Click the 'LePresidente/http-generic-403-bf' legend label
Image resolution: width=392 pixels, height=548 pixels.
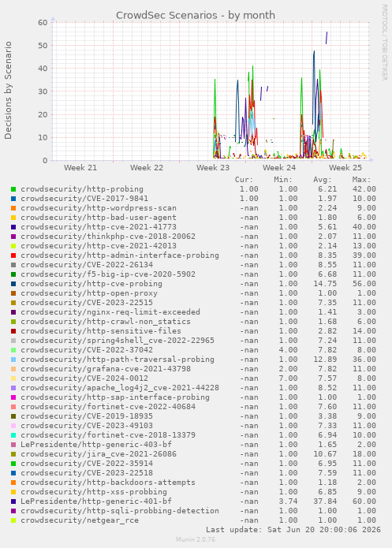point(96,445)
